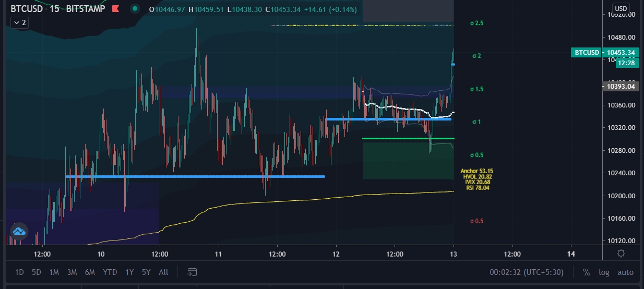Toggle the auto scale mode

tap(625, 272)
